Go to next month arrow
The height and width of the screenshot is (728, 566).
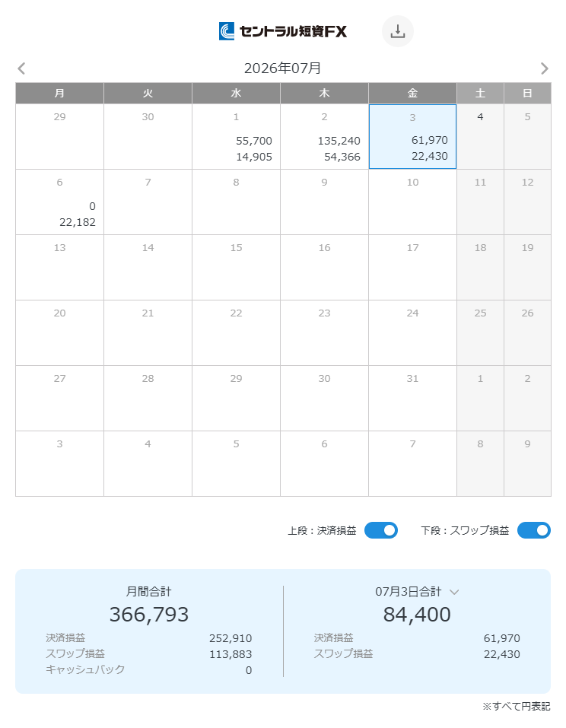(544, 68)
